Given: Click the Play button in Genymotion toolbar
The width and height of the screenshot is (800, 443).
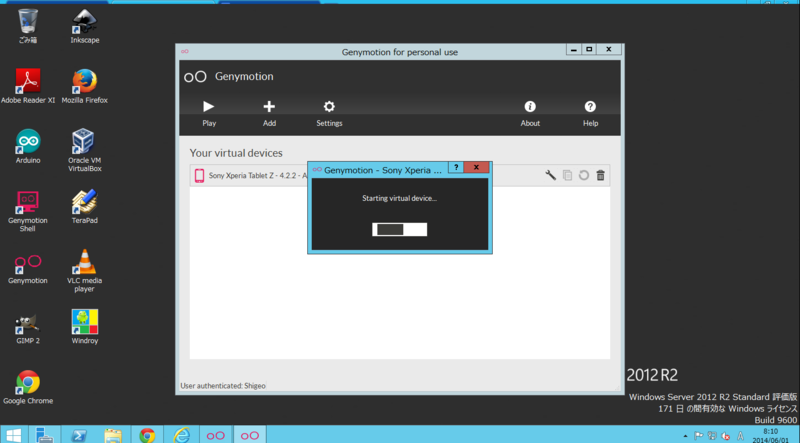Looking at the screenshot, I should (209, 113).
